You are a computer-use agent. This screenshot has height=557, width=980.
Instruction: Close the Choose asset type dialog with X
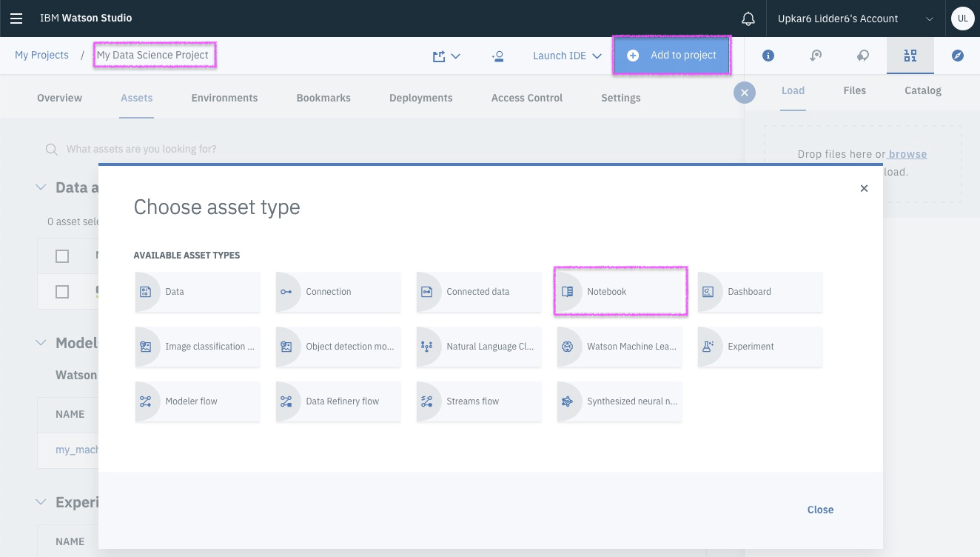click(864, 188)
